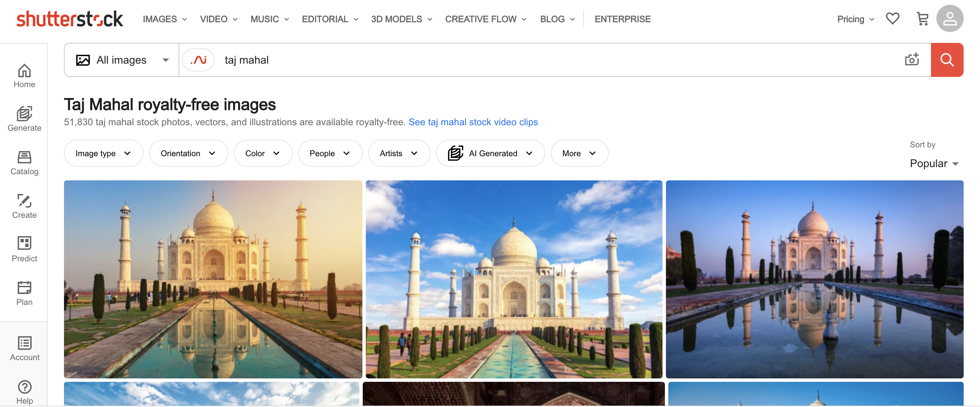Click the AI Generated filter icon

(x=455, y=153)
